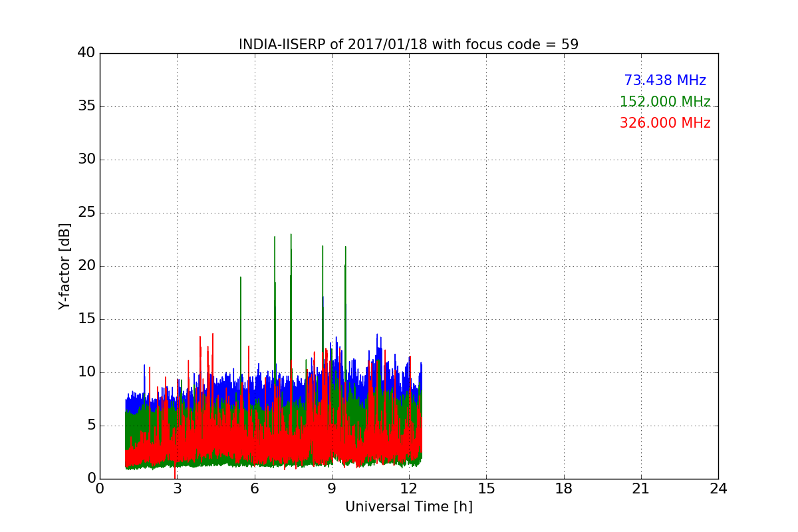This screenshot has width=798, height=532.
Task: Click the green peak near 9.5 hours
Action: [345, 247]
